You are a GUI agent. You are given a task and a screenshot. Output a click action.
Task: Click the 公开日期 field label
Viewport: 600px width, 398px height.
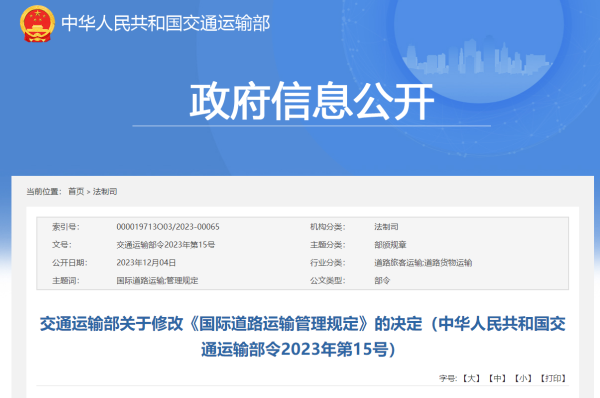tap(70, 263)
